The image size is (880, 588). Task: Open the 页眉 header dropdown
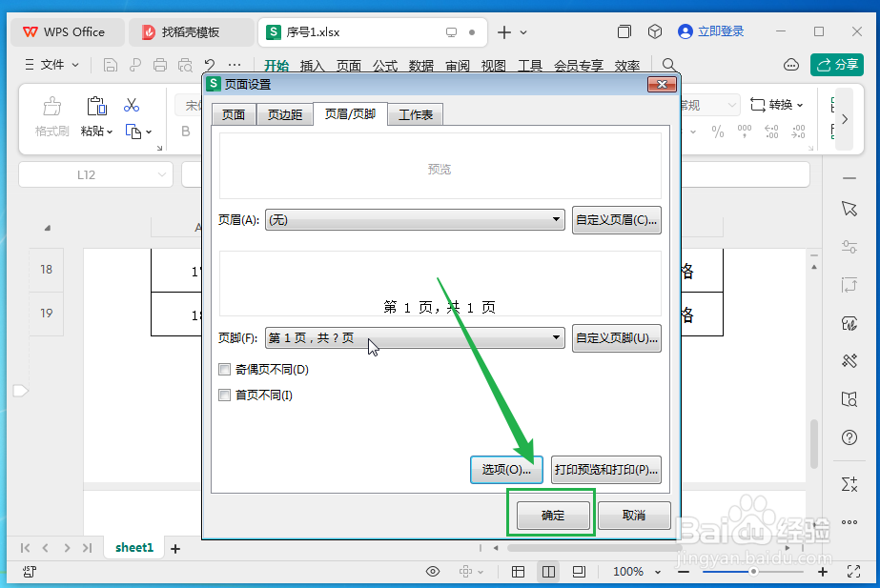558,219
